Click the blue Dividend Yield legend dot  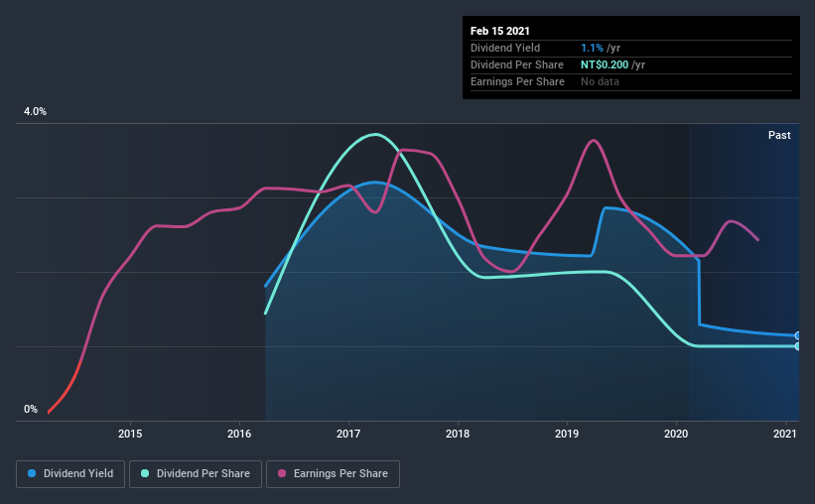click(x=32, y=473)
